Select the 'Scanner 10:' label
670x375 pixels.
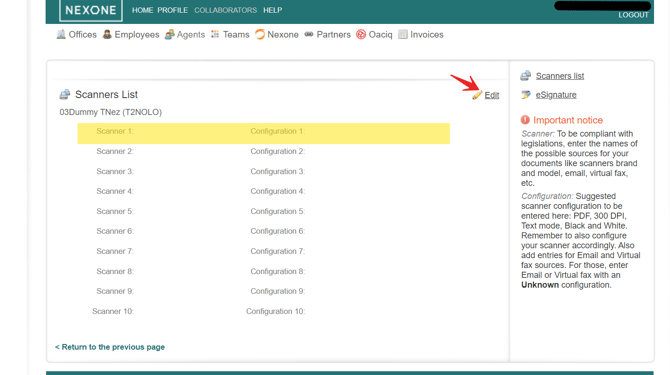click(x=113, y=311)
